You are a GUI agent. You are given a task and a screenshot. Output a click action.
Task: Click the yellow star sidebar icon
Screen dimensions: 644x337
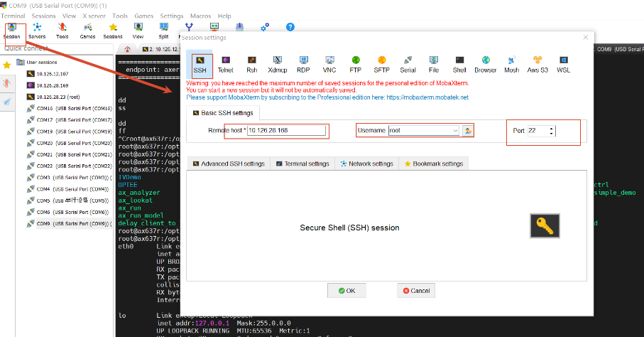(7, 65)
